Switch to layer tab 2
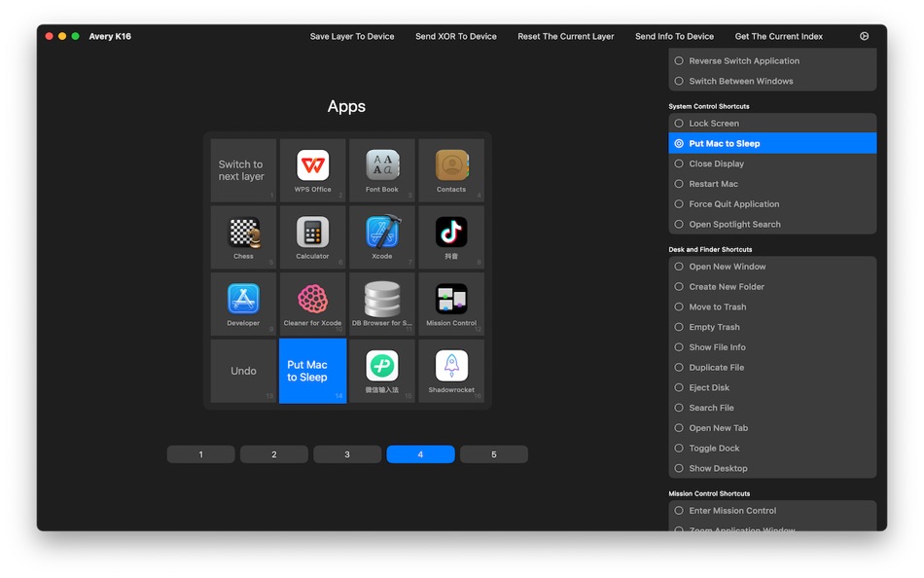Viewport: 924px width, 578px height. pyautogui.click(x=274, y=454)
